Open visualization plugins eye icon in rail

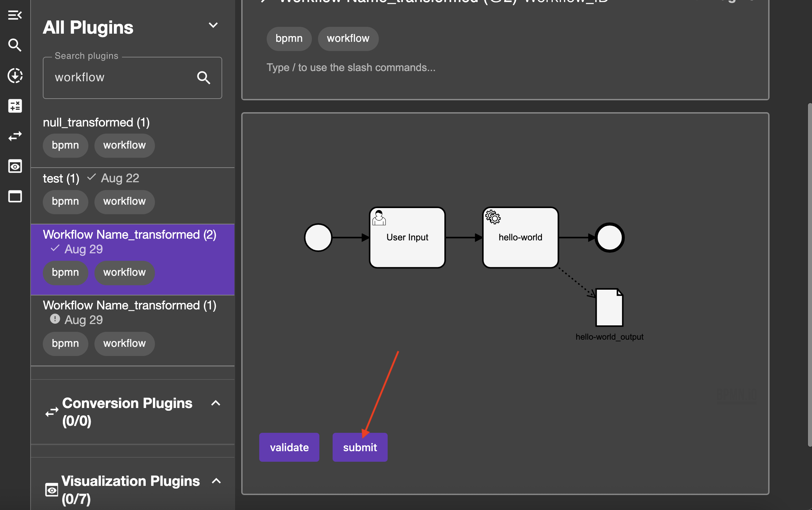[15, 166]
